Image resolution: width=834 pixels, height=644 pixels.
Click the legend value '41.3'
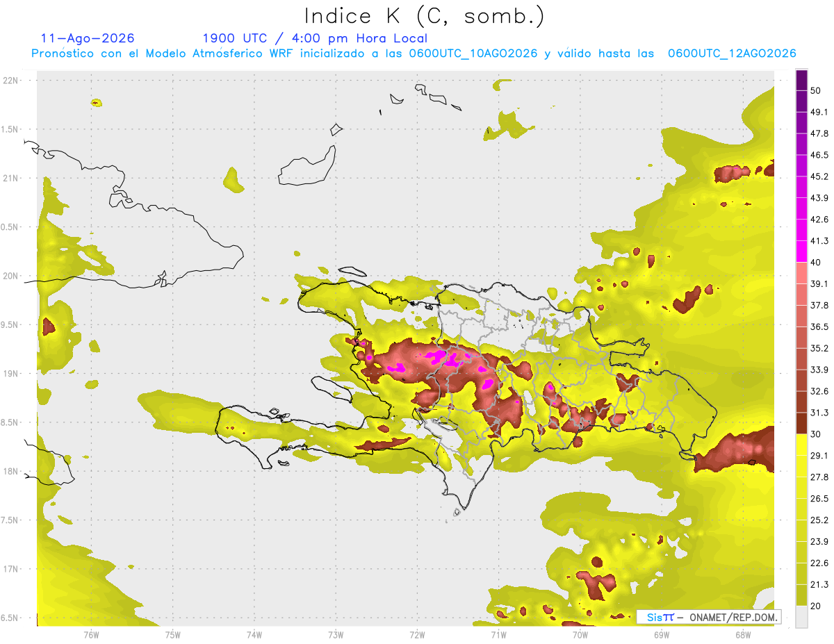tap(819, 241)
